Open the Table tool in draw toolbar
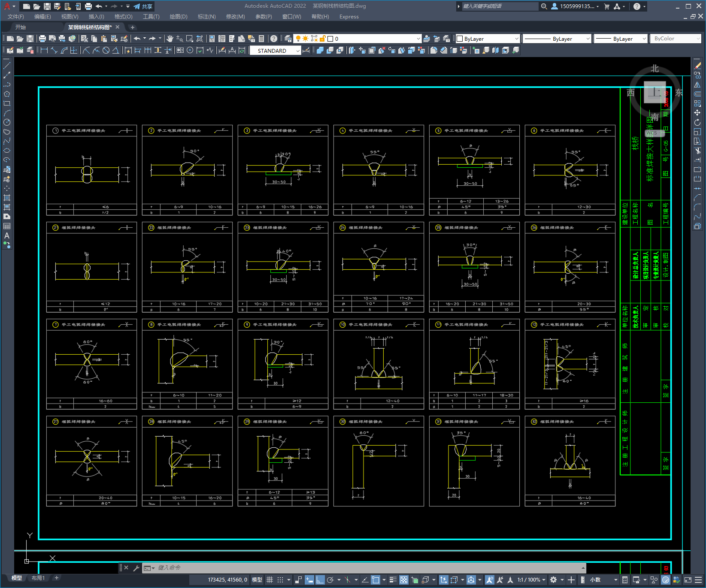Viewport: 706px width, 588px height. tap(7, 226)
